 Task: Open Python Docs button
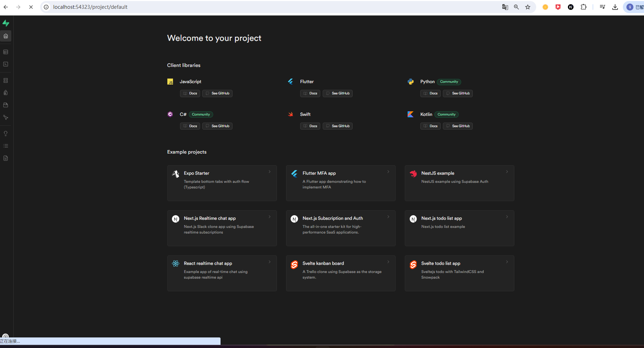tap(431, 93)
